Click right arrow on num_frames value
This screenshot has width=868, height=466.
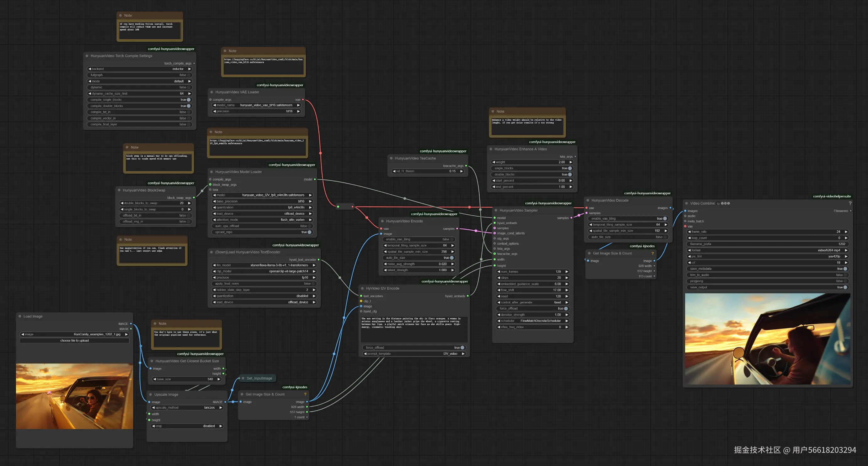(x=567, y=272)
